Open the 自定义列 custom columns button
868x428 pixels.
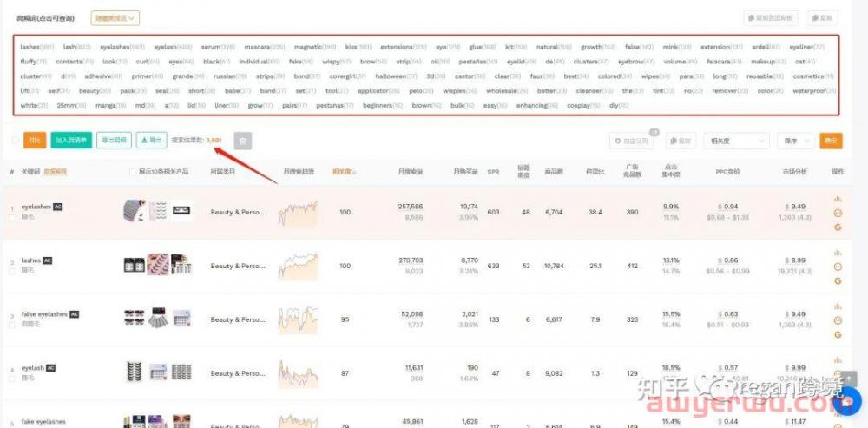[632, 141]
